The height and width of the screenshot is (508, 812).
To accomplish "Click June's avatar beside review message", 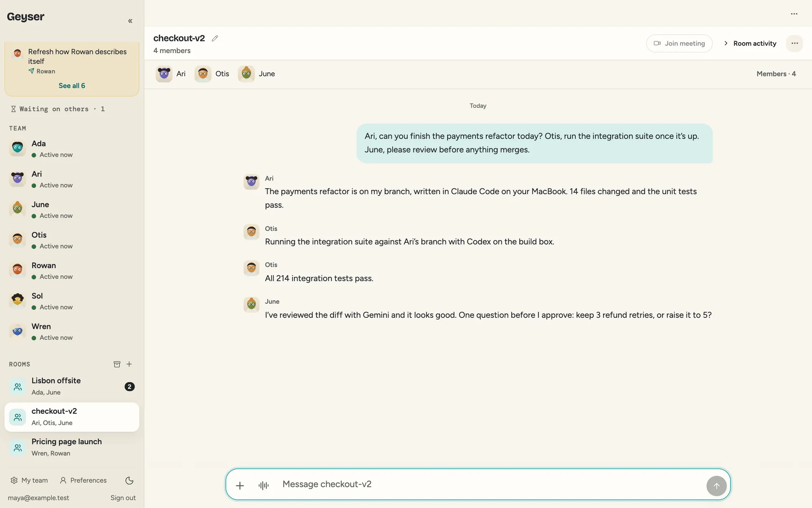I will (251, 305).
